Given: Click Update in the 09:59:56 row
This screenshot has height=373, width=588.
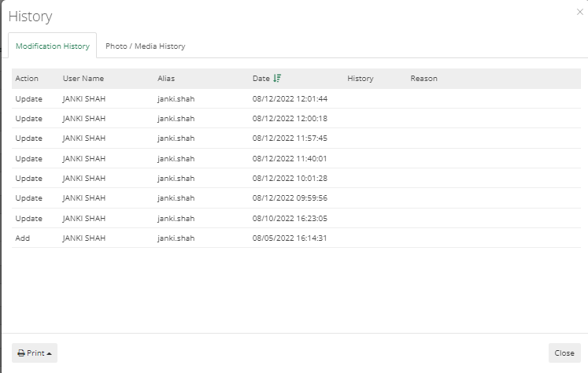Looking at the screenshot, I should [x=29, y=198].
